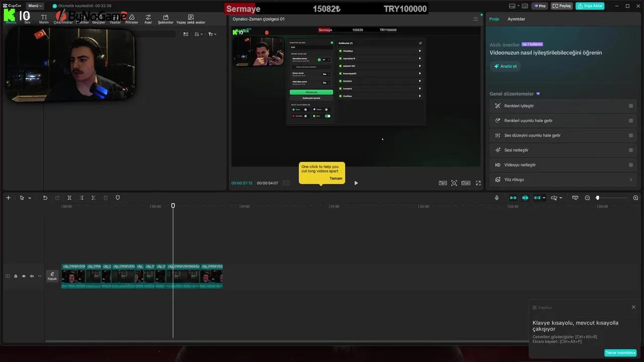Click the delete right trim icon

click(x=93, y=198)
